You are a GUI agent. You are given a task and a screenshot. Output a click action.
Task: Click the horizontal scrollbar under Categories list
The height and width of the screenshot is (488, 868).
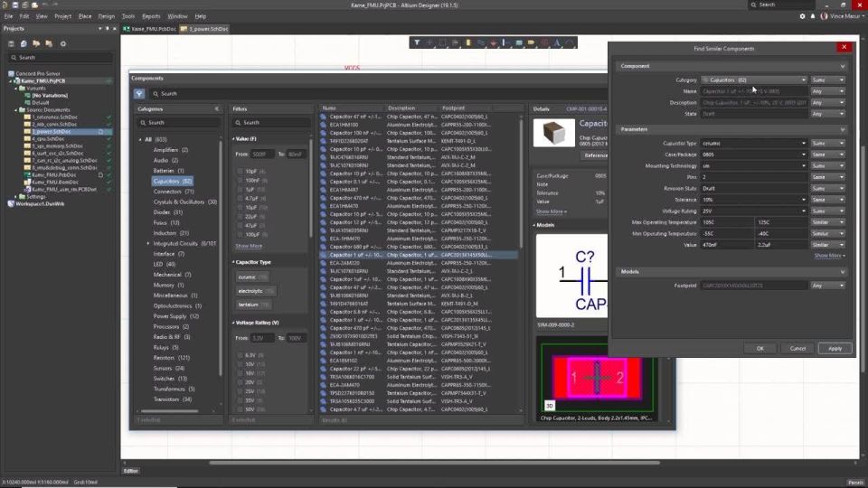169,411
